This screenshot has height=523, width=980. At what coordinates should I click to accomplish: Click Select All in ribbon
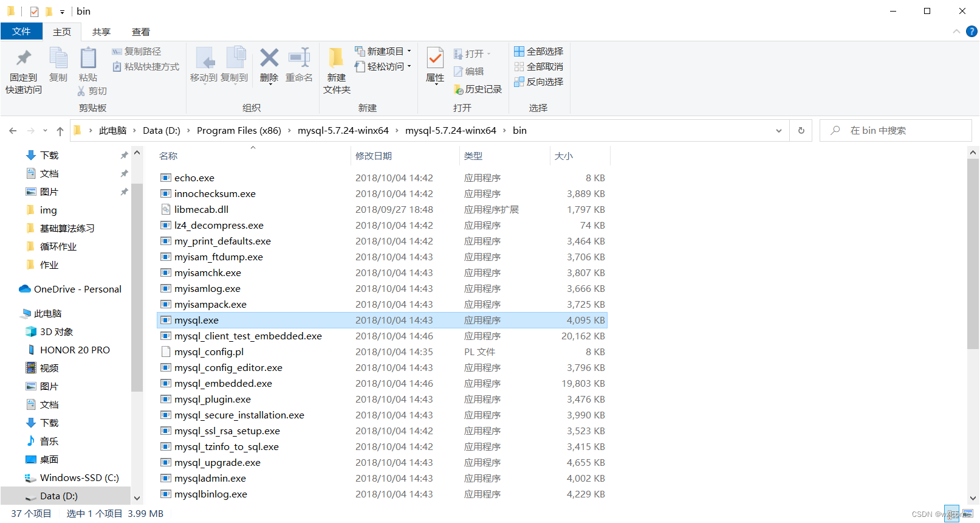point(539,52)
